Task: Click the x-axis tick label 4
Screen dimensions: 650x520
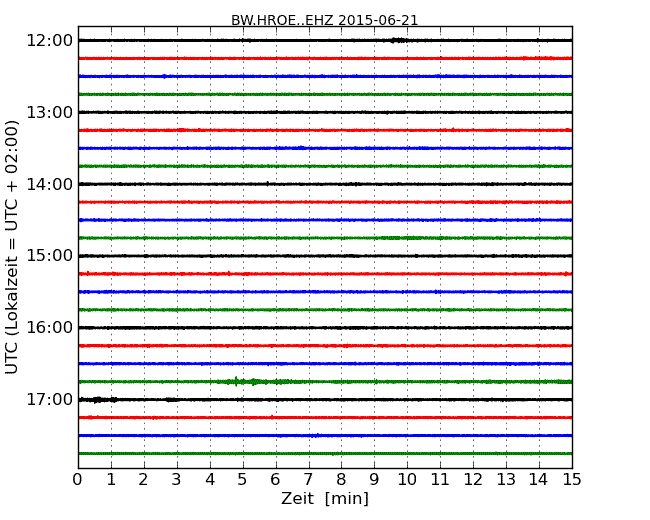Action: tap(210, 480)
